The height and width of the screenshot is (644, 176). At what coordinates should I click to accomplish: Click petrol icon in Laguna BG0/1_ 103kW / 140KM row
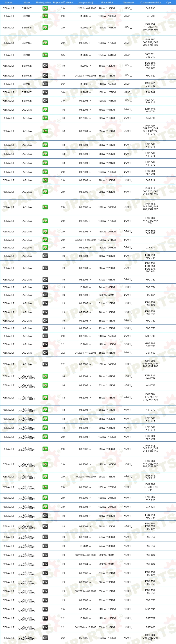[45, 172]
